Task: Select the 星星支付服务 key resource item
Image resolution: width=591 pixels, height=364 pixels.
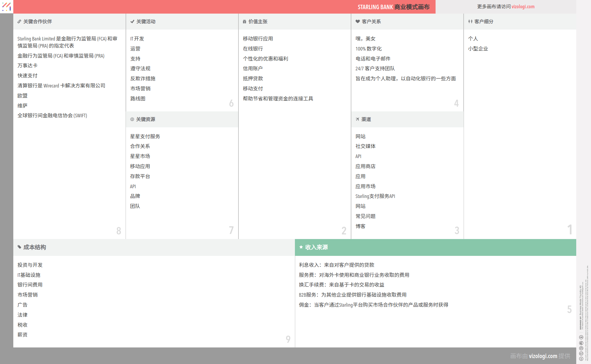Action: (x=145, y=136)
